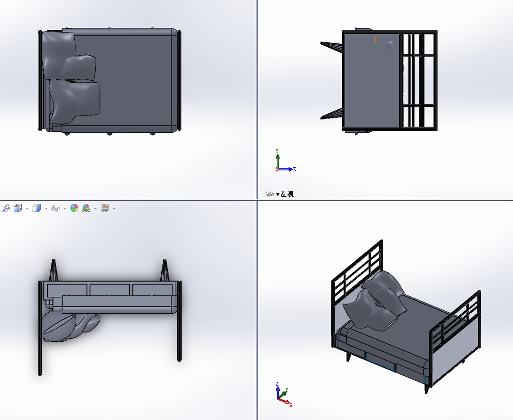Open Edit Appearance color ball

click(x=74, y=208)
